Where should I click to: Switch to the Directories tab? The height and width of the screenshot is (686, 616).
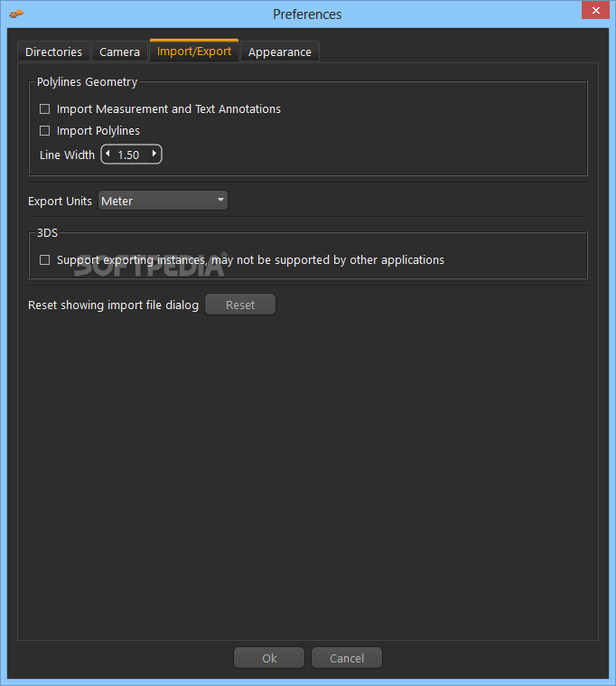click(x=54, y=52)
